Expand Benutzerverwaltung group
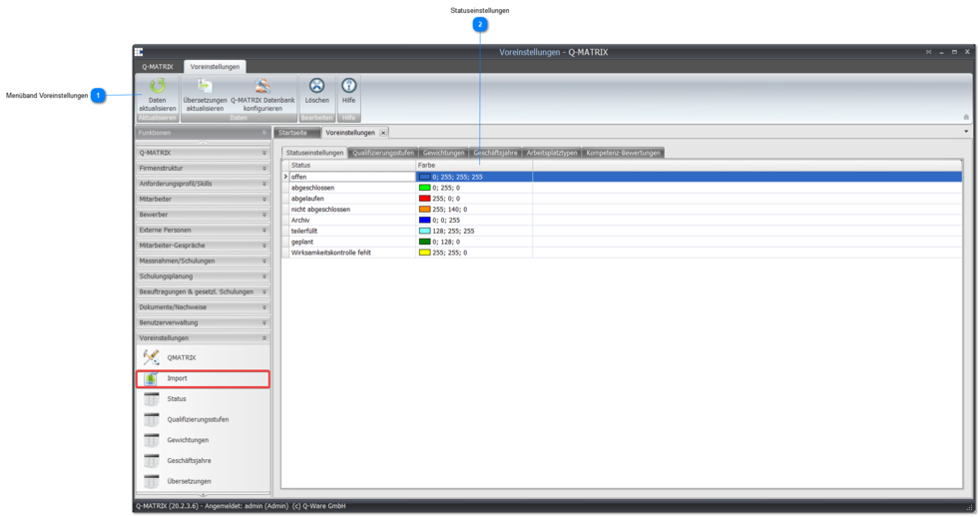 tap(204, 322)
